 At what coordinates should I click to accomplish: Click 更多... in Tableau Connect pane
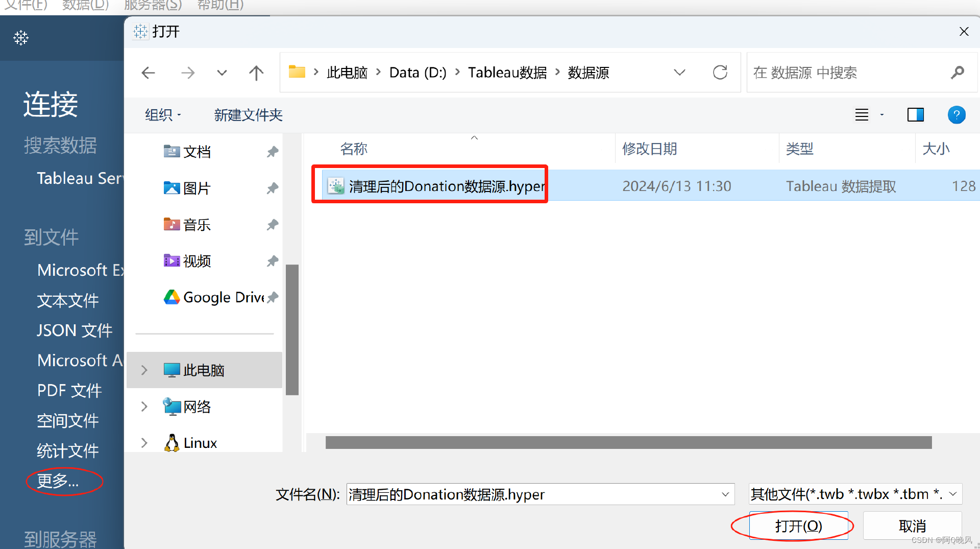(x=58, y=481)
